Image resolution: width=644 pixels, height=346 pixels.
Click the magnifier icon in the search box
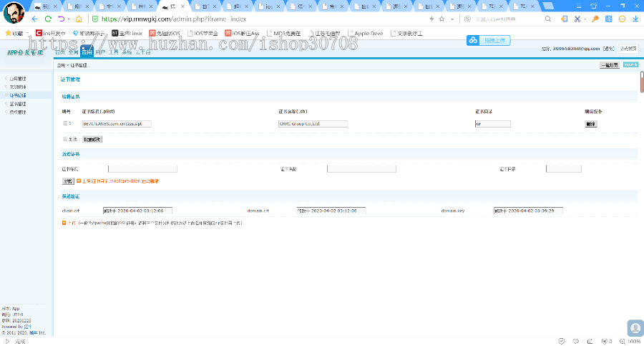coord(548,19)
